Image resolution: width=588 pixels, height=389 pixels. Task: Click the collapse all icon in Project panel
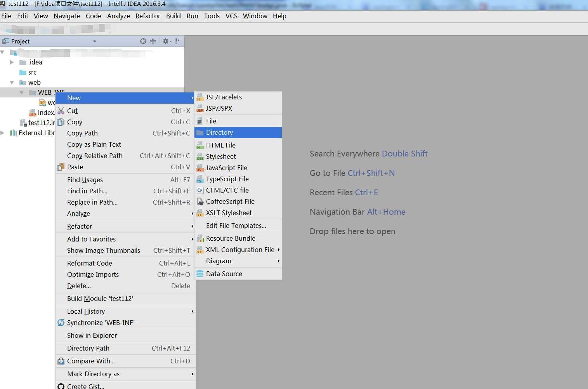[153, 41]
